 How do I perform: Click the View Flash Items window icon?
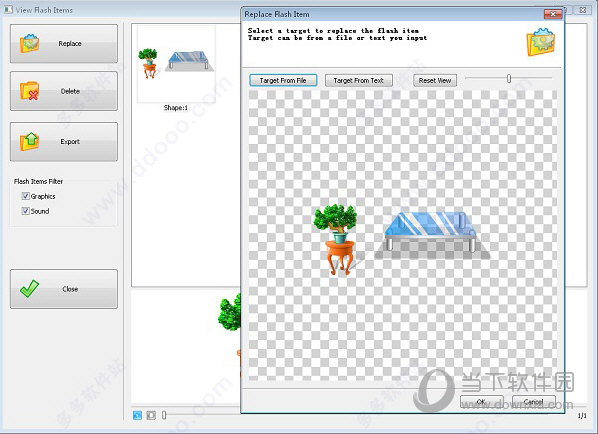click(8, 10)
